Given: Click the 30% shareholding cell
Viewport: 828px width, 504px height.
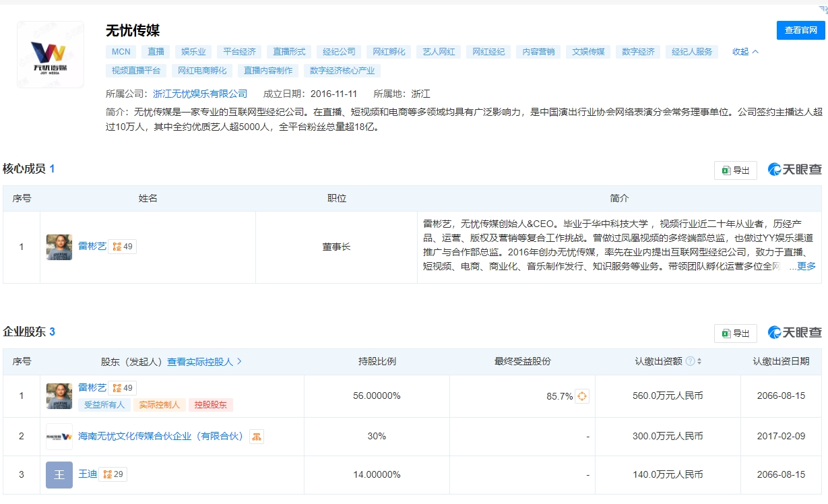Looking at the screenshot, I should pos(377,437).
